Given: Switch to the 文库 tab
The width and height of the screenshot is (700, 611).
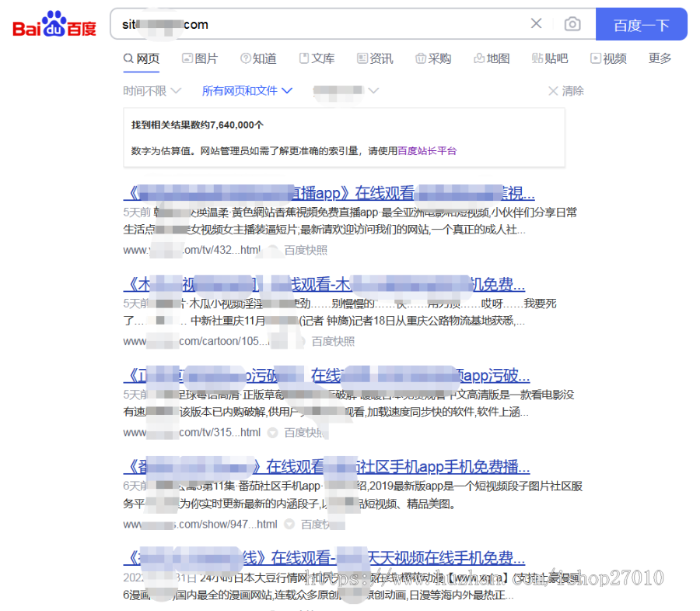Looking at the screenshot, I should [317, 58].
